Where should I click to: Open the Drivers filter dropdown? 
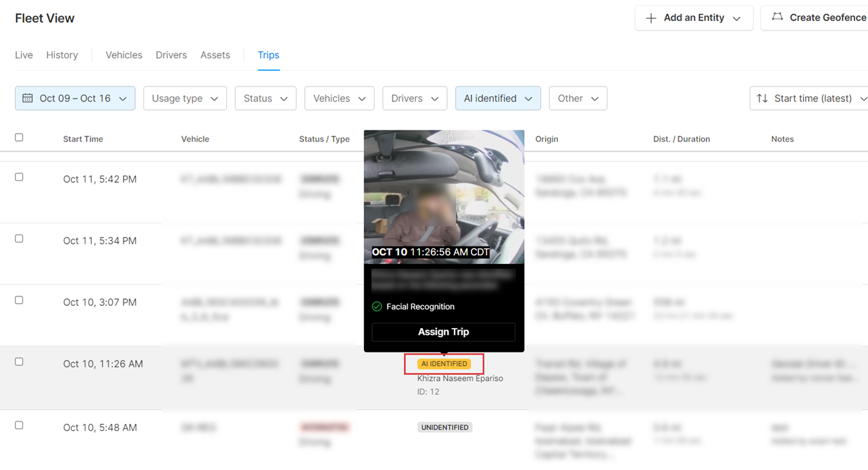pos(415,99)
